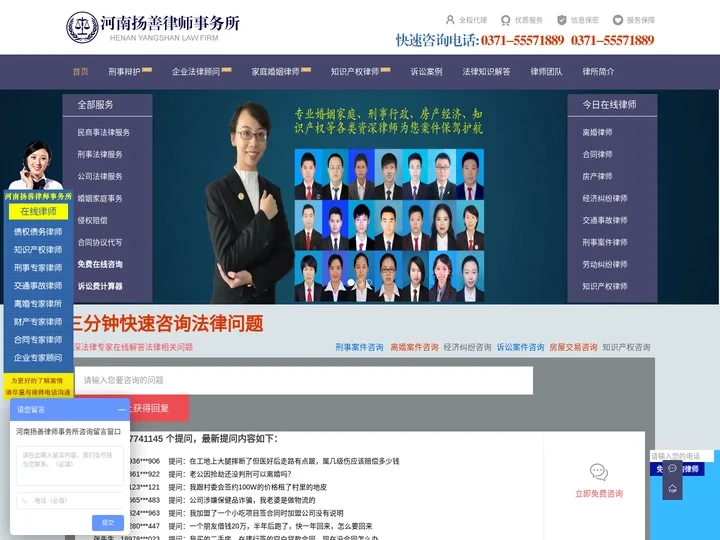
Task: Minimize the 请您留言 message window
Action: pyautogui.click(x=121, y=410)
